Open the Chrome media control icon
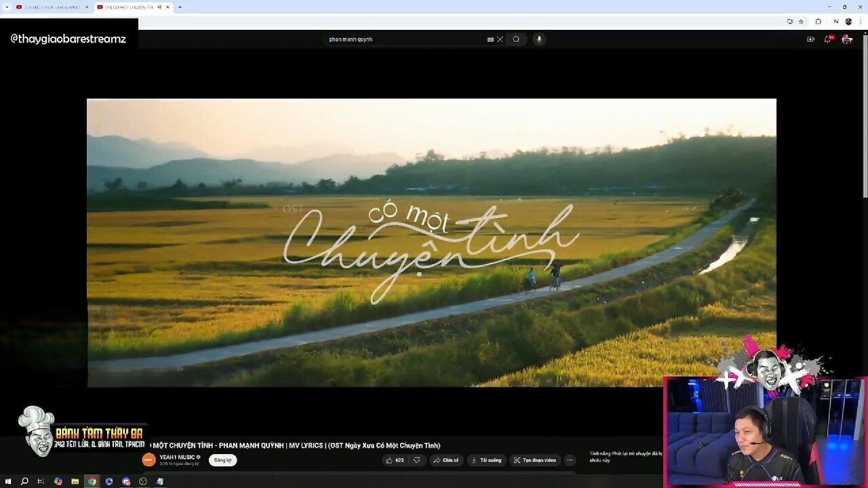The image size is (868, 488). [836, 22]
